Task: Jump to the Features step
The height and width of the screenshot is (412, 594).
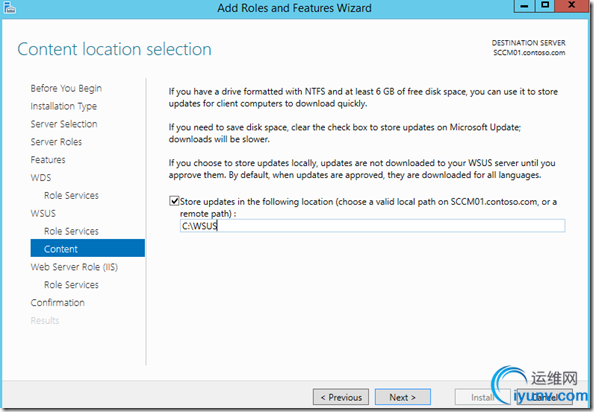Action: (x=48, y=160)
